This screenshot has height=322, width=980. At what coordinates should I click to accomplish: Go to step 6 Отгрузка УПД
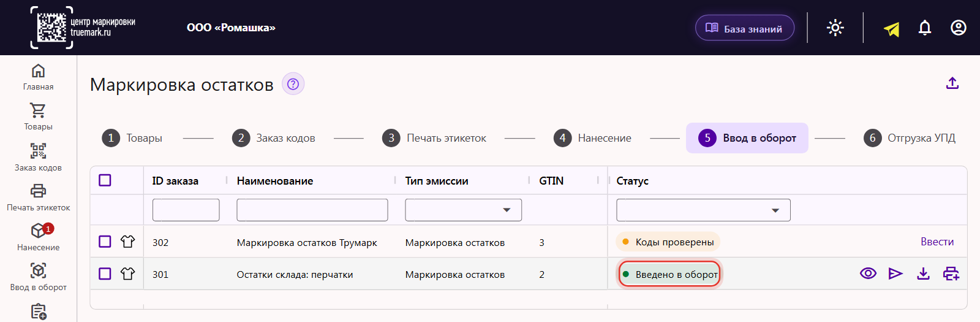pyautogui.click(x=910, y=138)
